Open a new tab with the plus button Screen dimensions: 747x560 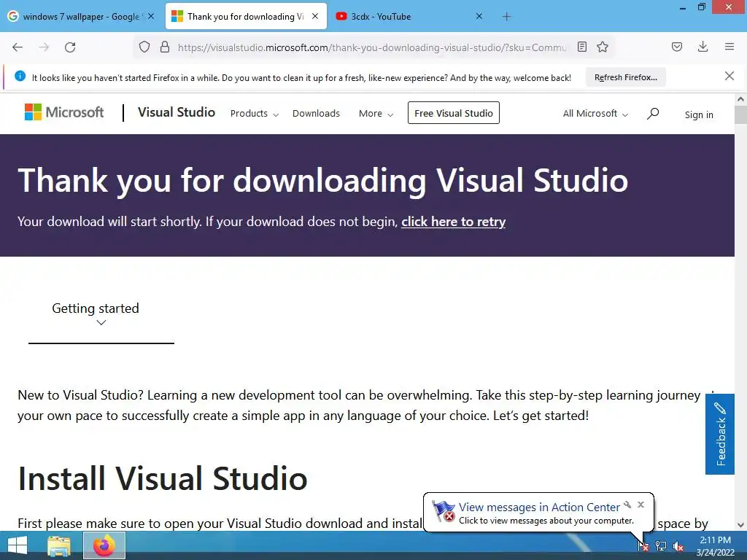point(506,17)
